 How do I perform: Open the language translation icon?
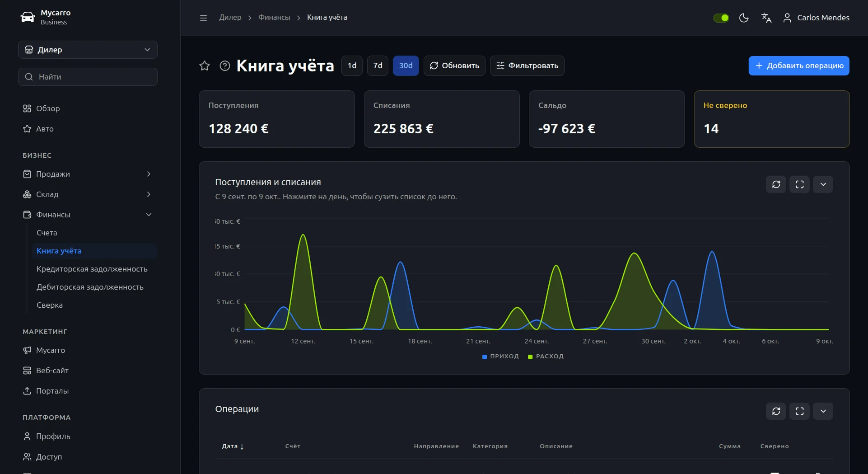[766, 18]
